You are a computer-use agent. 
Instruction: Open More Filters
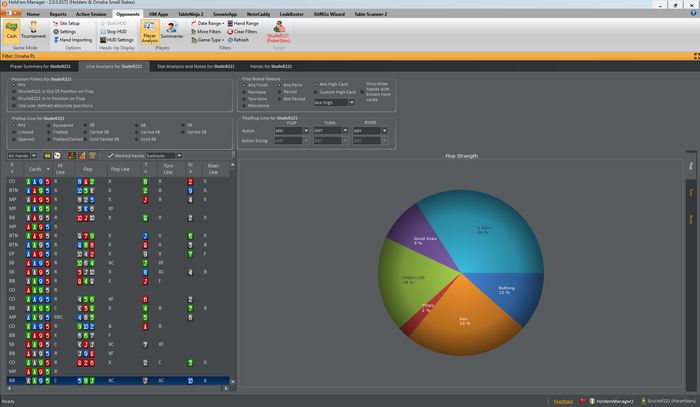click(x=206, y=32)
